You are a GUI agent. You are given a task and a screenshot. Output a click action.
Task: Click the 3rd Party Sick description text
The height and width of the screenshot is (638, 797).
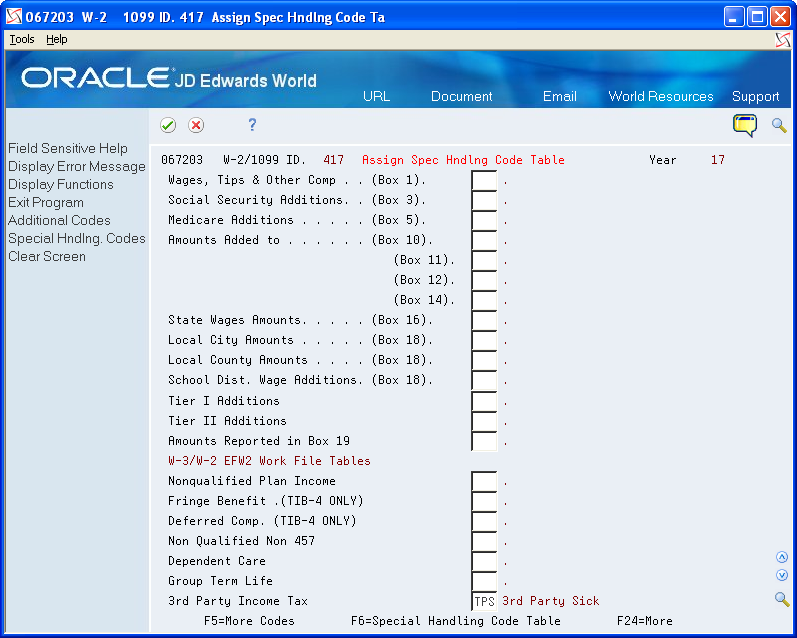click(551, 601)
